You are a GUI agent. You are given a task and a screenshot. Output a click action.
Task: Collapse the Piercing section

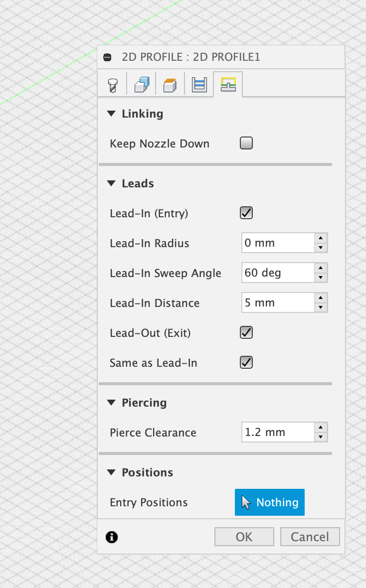[x=111, y=403]
